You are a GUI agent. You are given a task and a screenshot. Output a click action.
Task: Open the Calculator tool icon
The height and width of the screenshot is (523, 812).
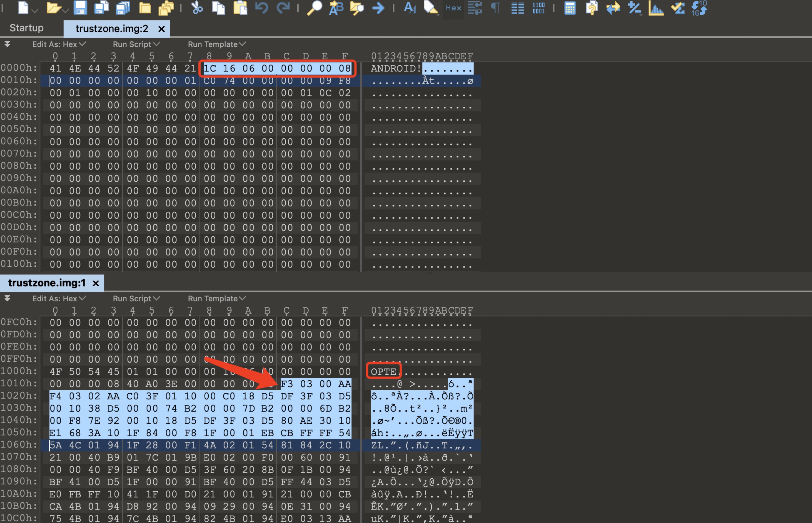[570, 7]
